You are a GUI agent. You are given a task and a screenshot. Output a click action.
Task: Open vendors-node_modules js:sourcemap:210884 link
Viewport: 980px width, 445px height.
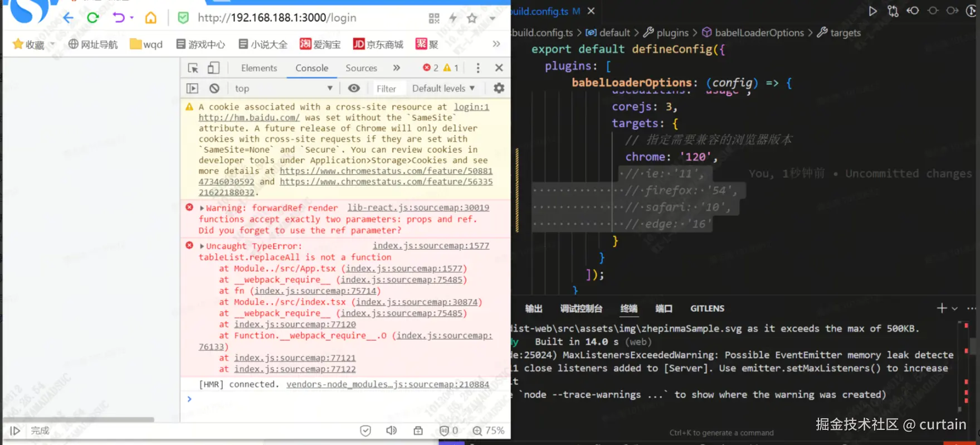(x=388, y=384)
